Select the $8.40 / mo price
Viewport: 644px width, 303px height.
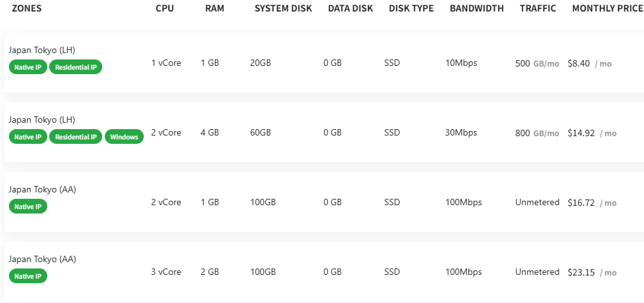589,63
